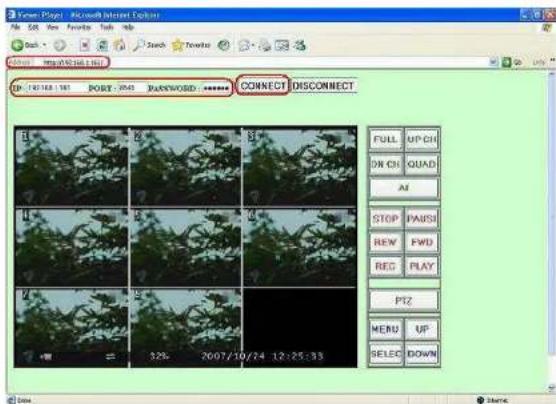Click the Go button beside address bar
This screenshot has width=556, height=404.
click(512, 62)
